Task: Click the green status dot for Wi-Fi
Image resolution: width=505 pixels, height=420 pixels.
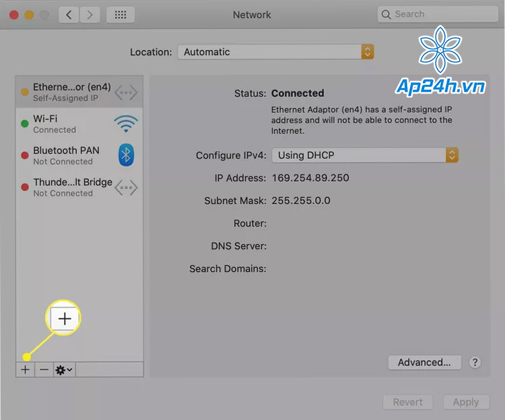Action: (25, 124)
